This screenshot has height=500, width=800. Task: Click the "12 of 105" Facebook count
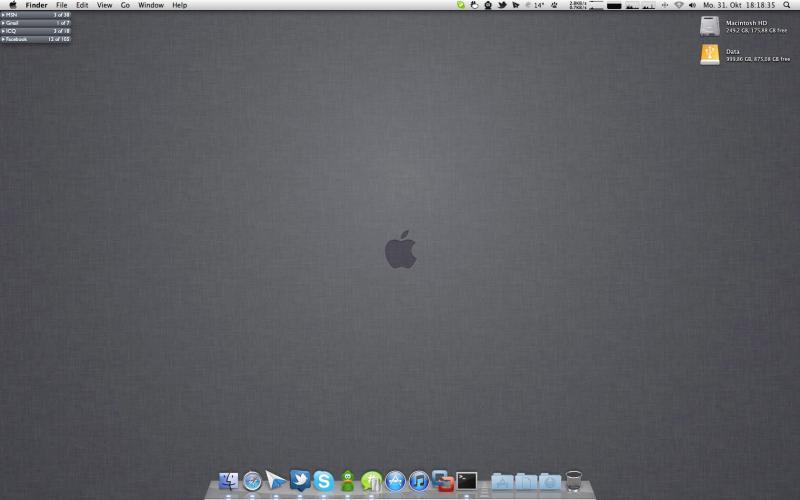click(59, 39)
